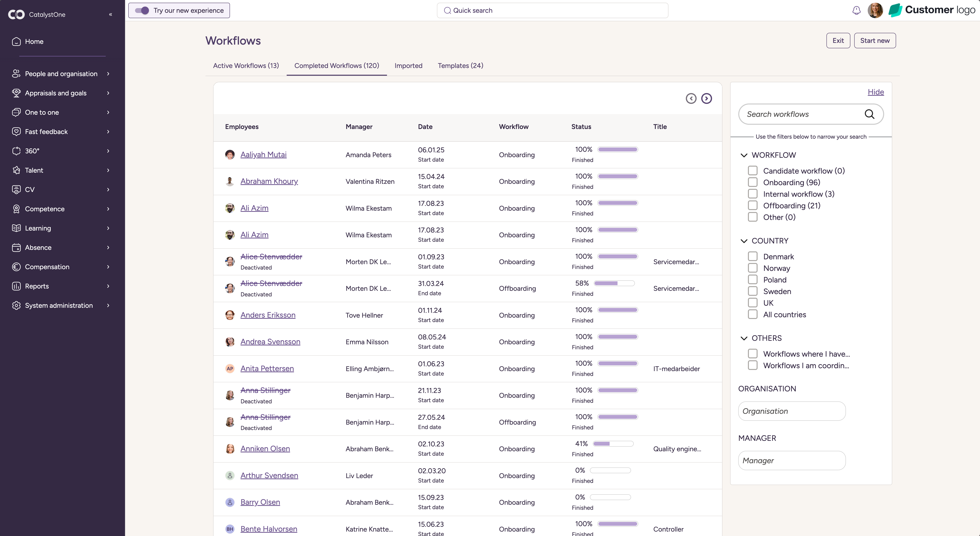Image resolution: width=980 pixels, height=536 pixels.
Task: Tick Offboarding (21) checkbox
Action: point(753,206)
